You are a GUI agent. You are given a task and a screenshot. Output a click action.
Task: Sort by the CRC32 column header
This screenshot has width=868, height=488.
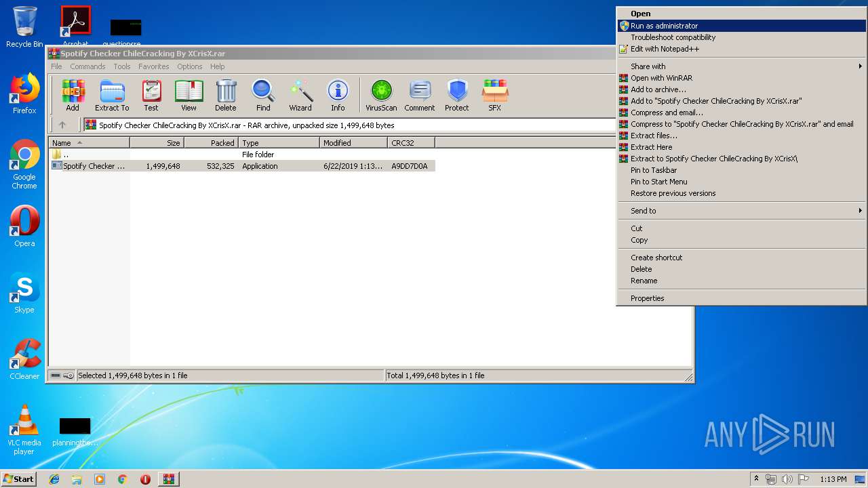[411, 142]
